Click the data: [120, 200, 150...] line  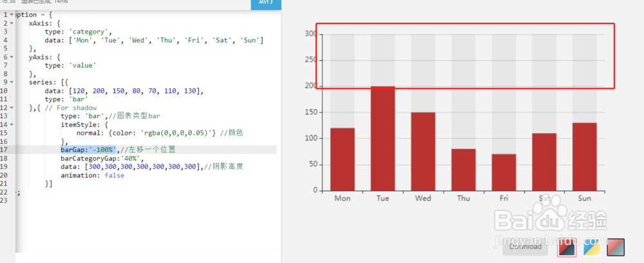[124, 91]
